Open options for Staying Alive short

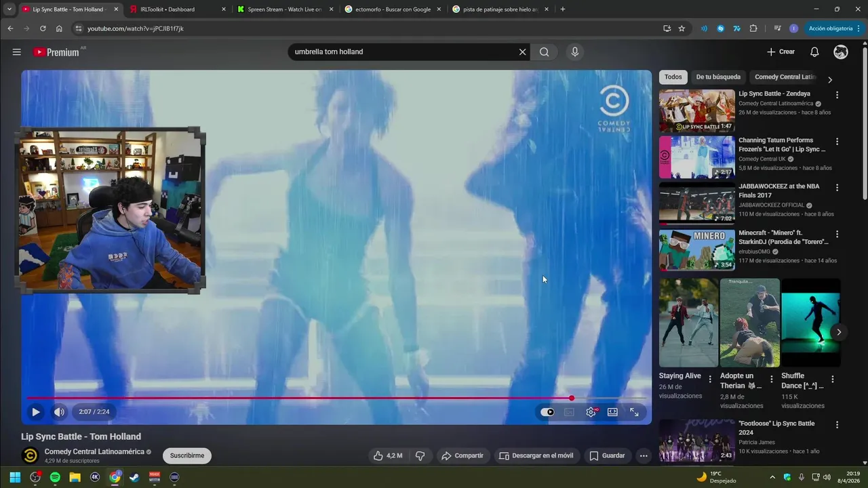coord(710,380)
